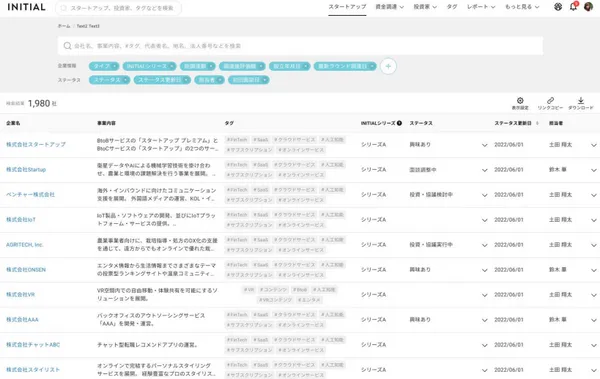Open company link 株式会社Startup

(x=26, y=169)
